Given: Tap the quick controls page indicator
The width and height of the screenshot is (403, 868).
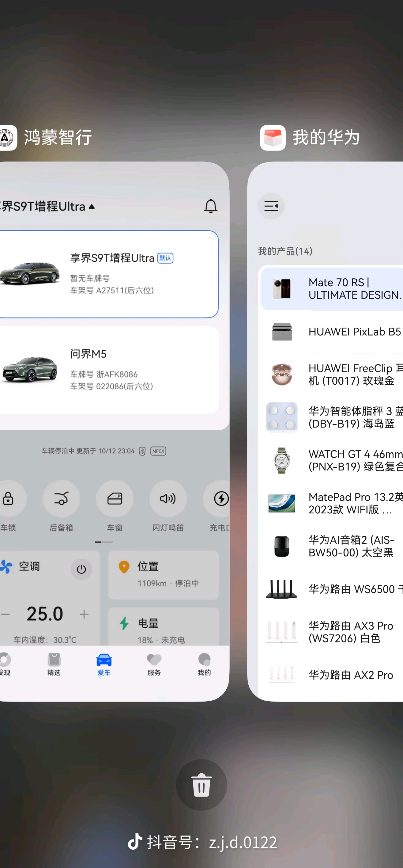Looking at the screenshot, I should [x=104, y=542].
